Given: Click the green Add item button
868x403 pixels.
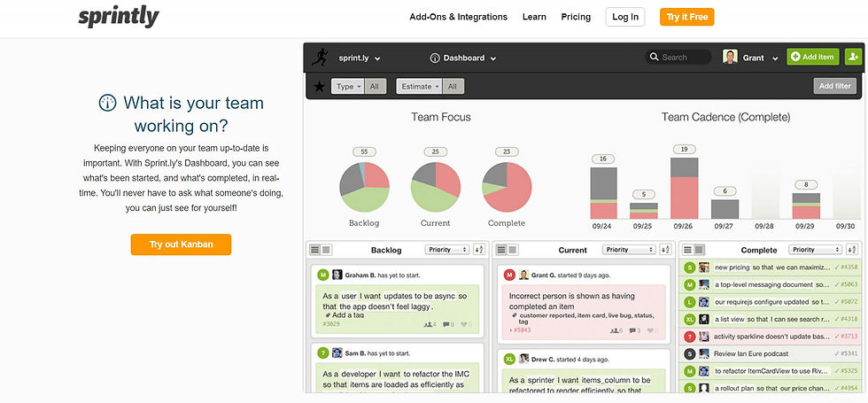Looking at the screenshot, I should 813,57.
